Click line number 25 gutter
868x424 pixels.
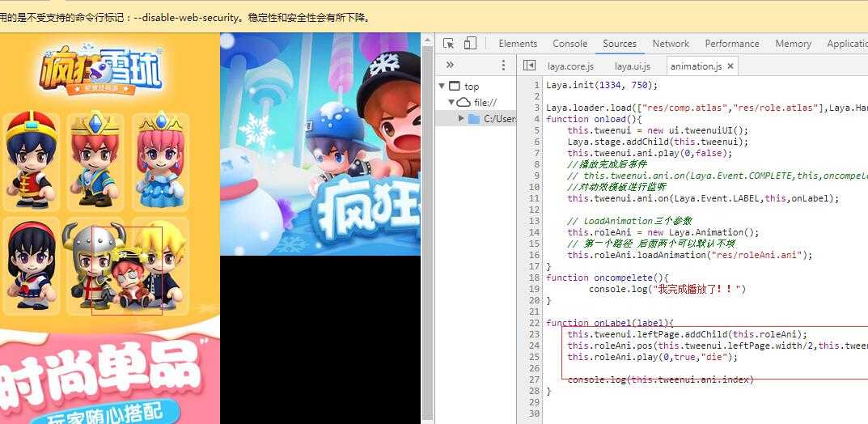pos(534,357)
